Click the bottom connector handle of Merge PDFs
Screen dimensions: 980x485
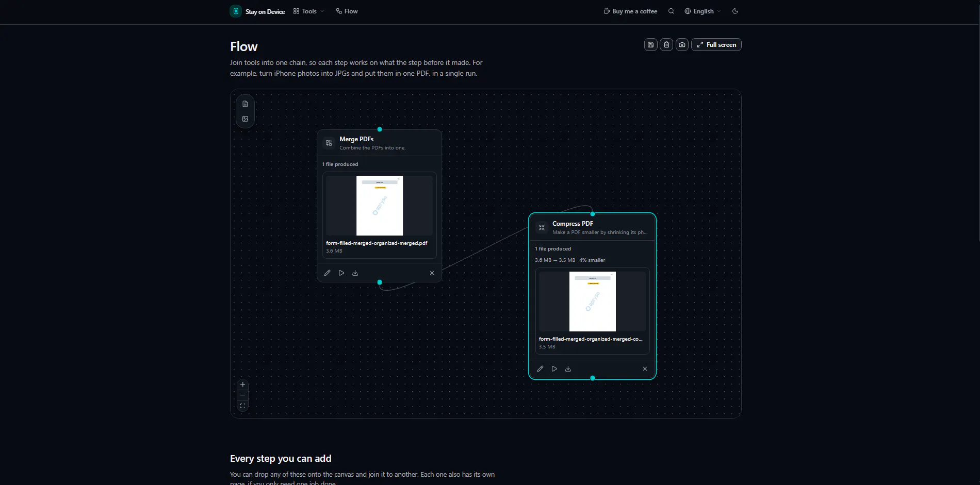coord(380,282)
